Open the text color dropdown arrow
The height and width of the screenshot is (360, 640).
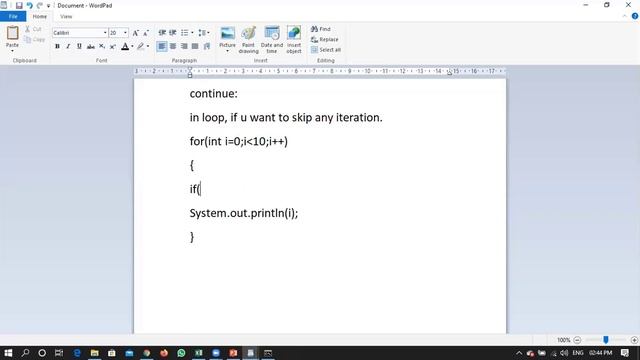point(132,46)
